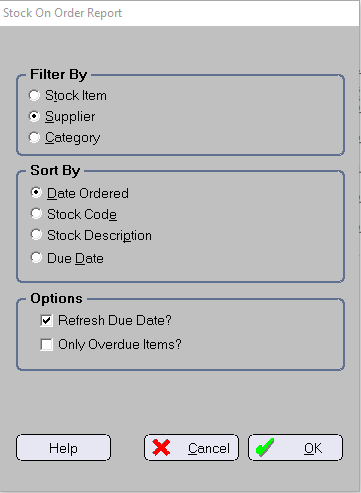Sort by Stock Description
Screen dimensions: 361x493
(x=36, y=235)
